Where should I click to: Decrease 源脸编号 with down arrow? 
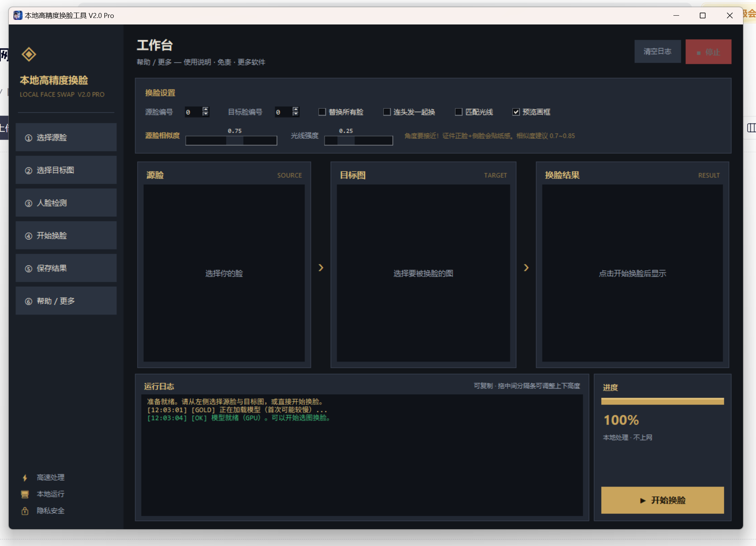(x=206, y=114)
